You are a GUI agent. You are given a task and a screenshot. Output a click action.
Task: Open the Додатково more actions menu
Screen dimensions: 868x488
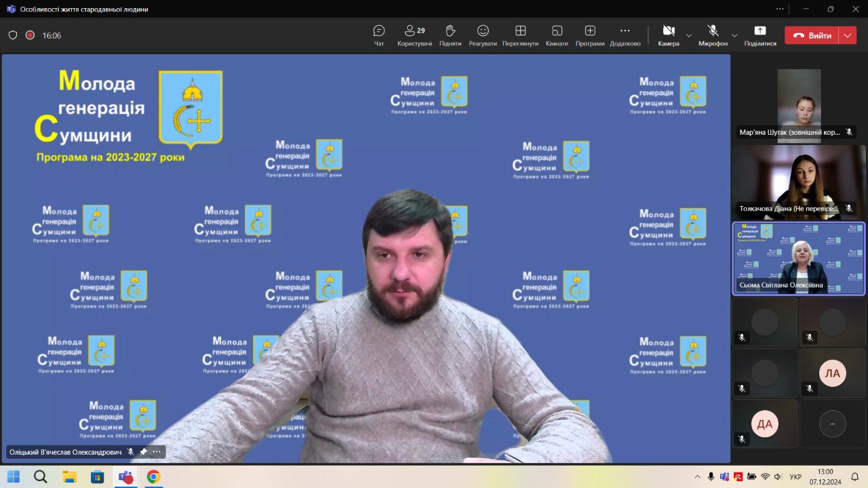[625, 35]
